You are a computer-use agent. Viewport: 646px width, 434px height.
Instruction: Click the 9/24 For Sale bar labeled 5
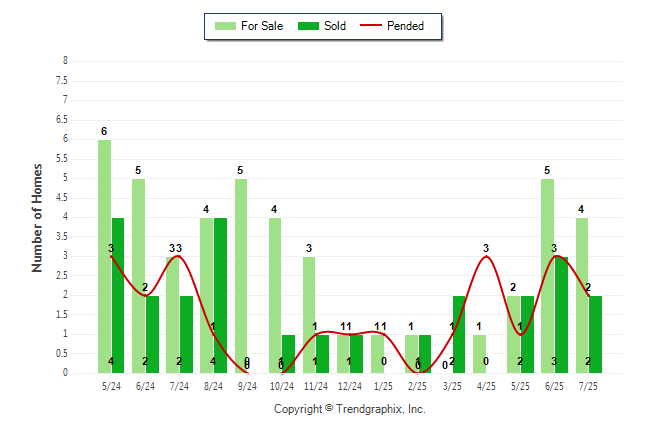click(x=241, y=276)
